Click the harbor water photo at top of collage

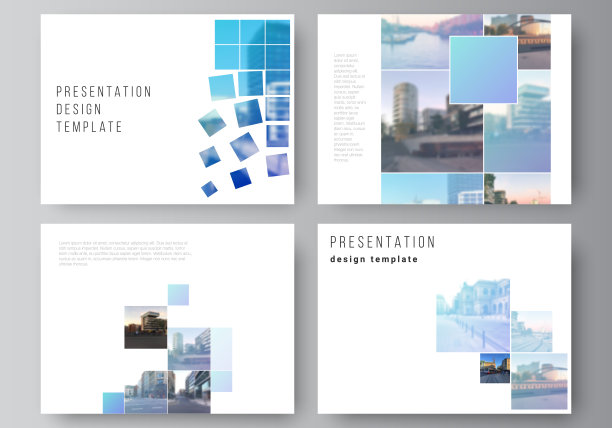click(415, 42)
